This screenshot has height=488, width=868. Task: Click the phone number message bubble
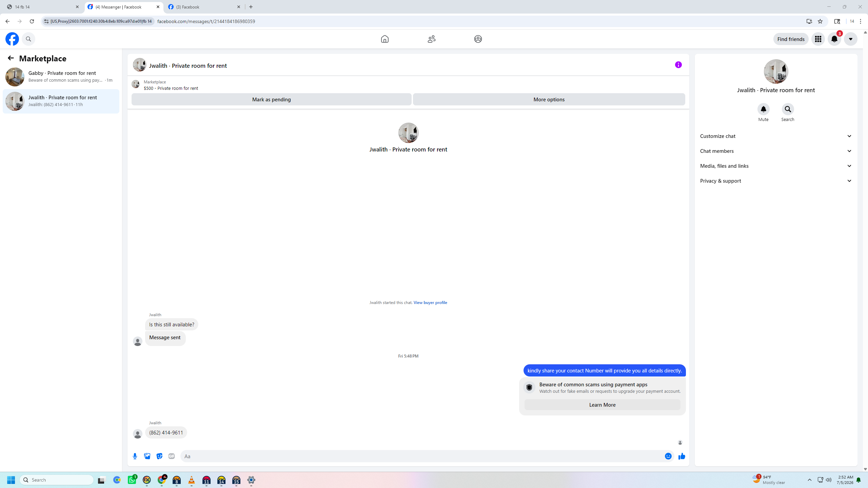point(166,433)
